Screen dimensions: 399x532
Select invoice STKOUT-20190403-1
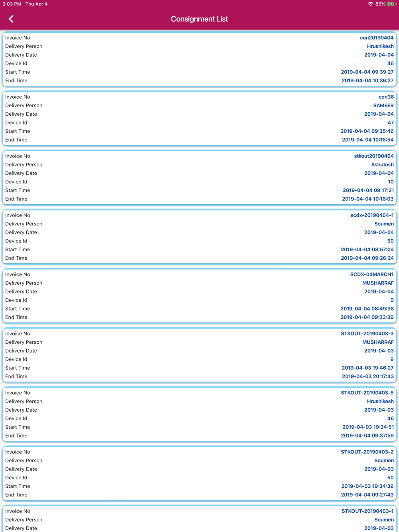coord(367,511)
